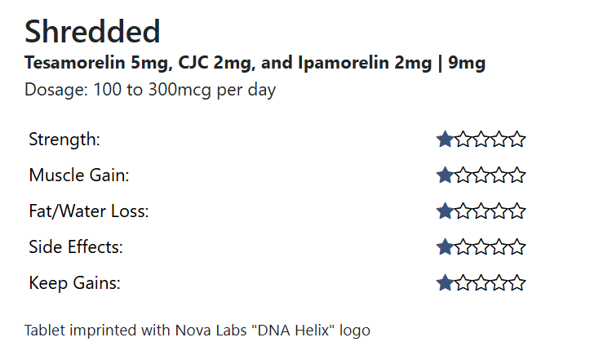
Task: Click the last star for Fat/Water Loss
Action: (517, 211)
